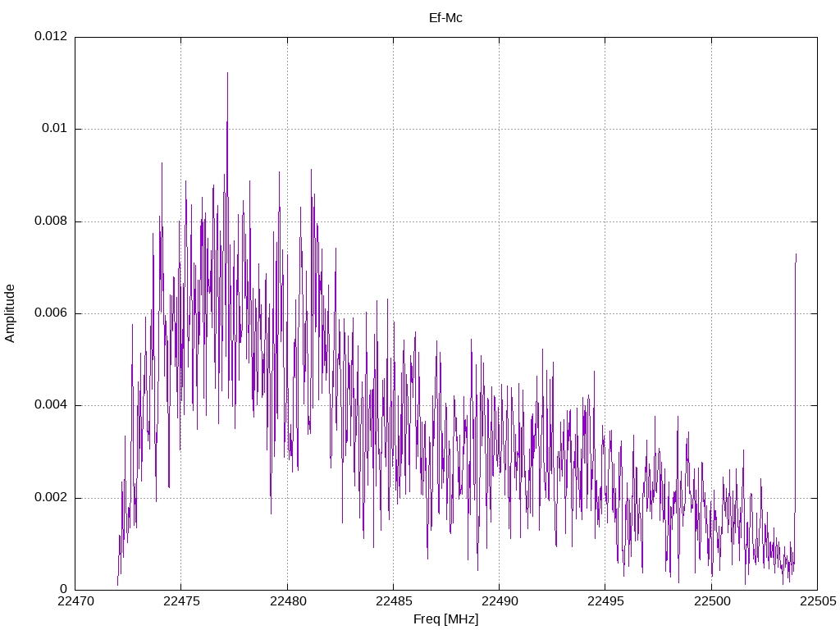Click y-axis tick value 0.004
Screen dimensions: 840x630
click(x=51, y=405)
